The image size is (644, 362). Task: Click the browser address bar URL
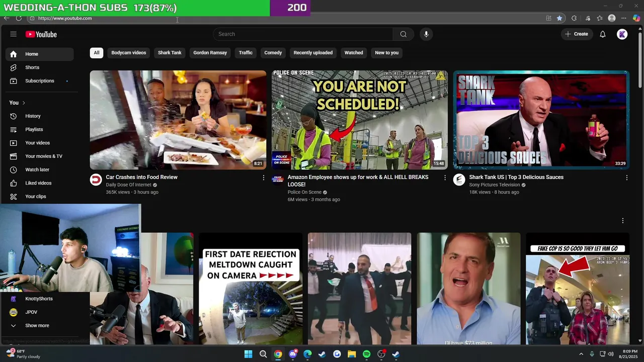point(65,18)
